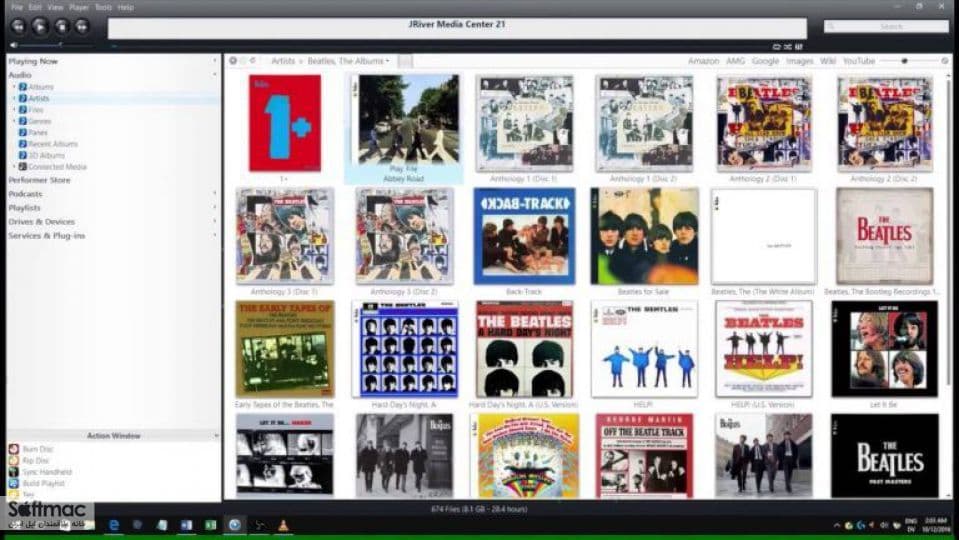This screenshot has height=540, width=959.
Task: Click the Previous track button
Action: [18, 26]
